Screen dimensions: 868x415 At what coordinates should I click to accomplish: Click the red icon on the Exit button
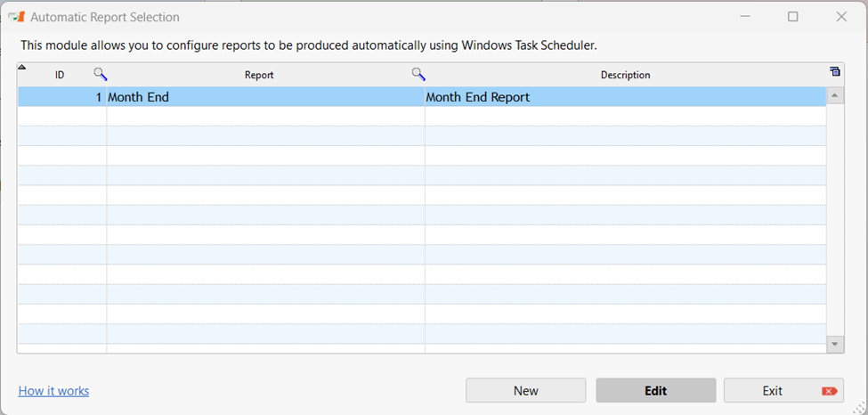tap(830, 391)
